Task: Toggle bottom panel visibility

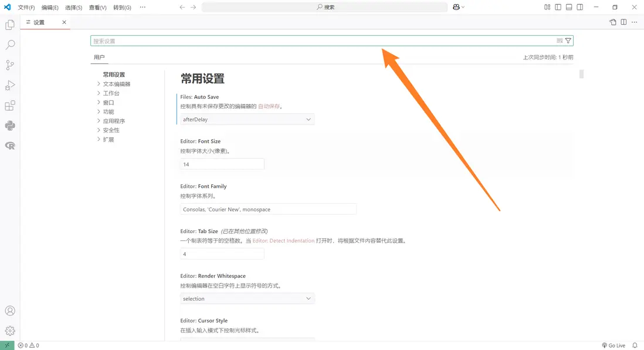Action: tap(569, 7)
